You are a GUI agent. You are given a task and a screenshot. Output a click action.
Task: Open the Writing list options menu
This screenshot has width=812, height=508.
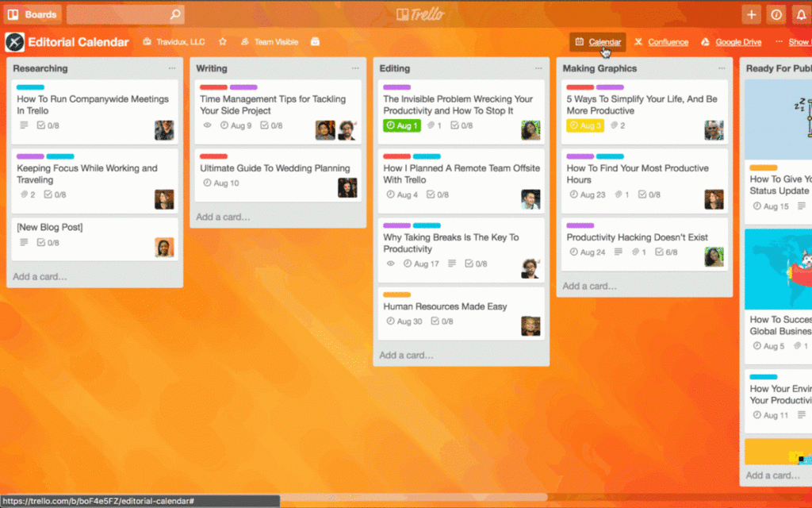355,68
